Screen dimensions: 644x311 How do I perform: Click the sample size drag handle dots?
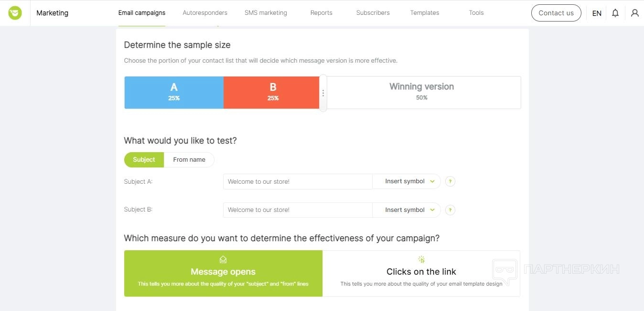point(323,93)
